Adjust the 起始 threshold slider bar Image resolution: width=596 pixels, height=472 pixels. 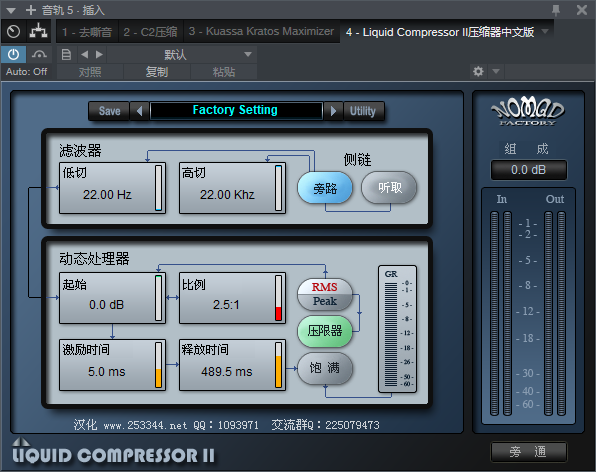coord(159,298)
